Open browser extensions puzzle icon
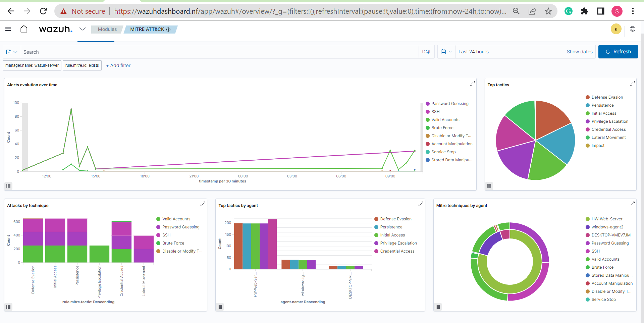Viewport: 644px width, 323px height. (585, 11)
